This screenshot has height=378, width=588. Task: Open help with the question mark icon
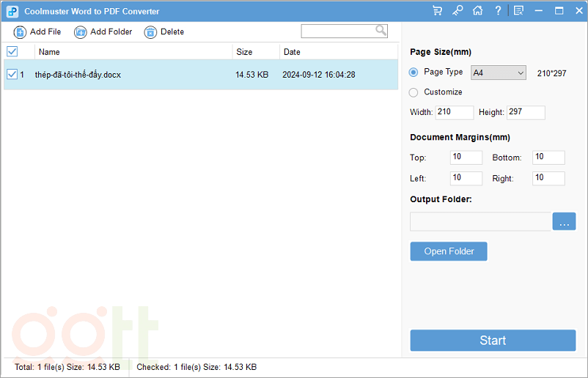pos(499,11)
